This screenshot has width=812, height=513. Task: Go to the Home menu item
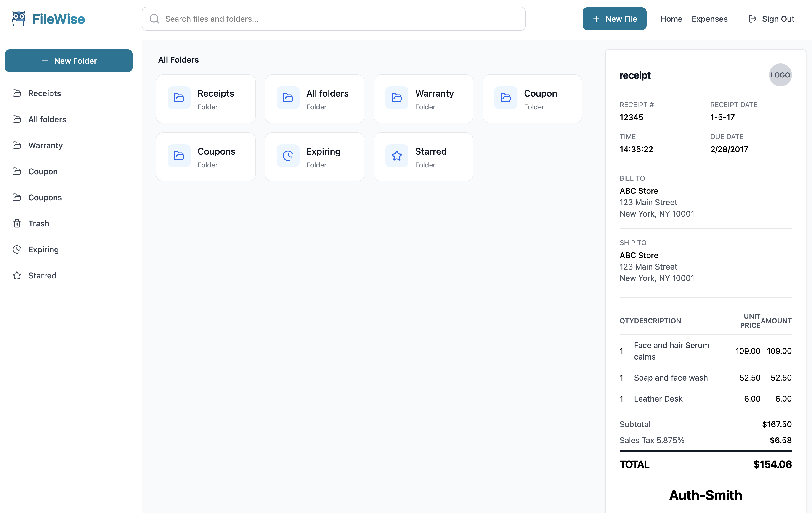click(x=671, y=19)
